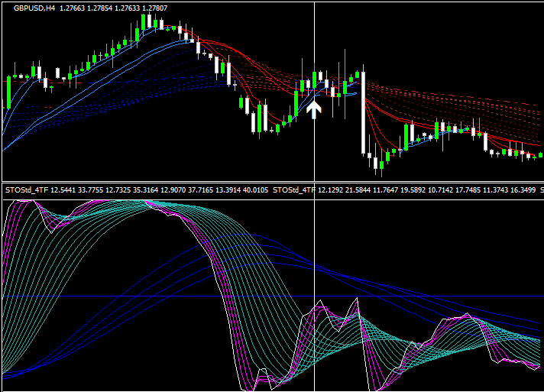This screenshot has height=392, width=544.
Task: Click the GBPUSD,H4 chart title label
Action: [x=35, y=8]
